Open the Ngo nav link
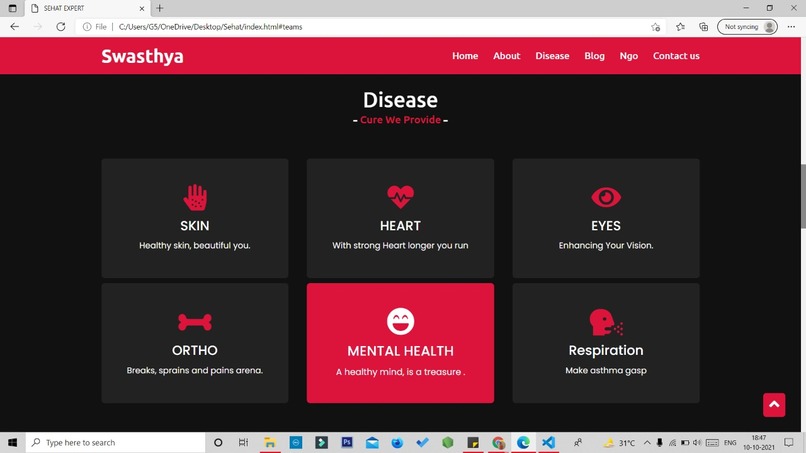Image resolution: width=806 pixels, height=453 pixels. 629,56
